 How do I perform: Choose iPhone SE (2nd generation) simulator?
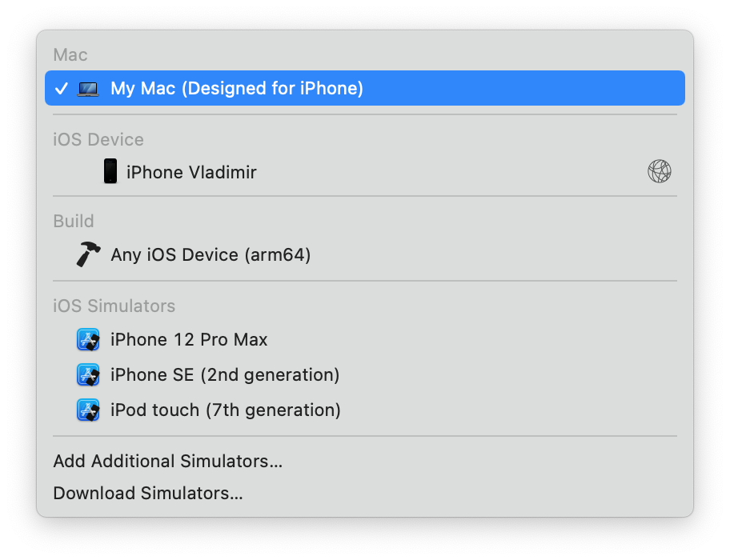[225, 375]
